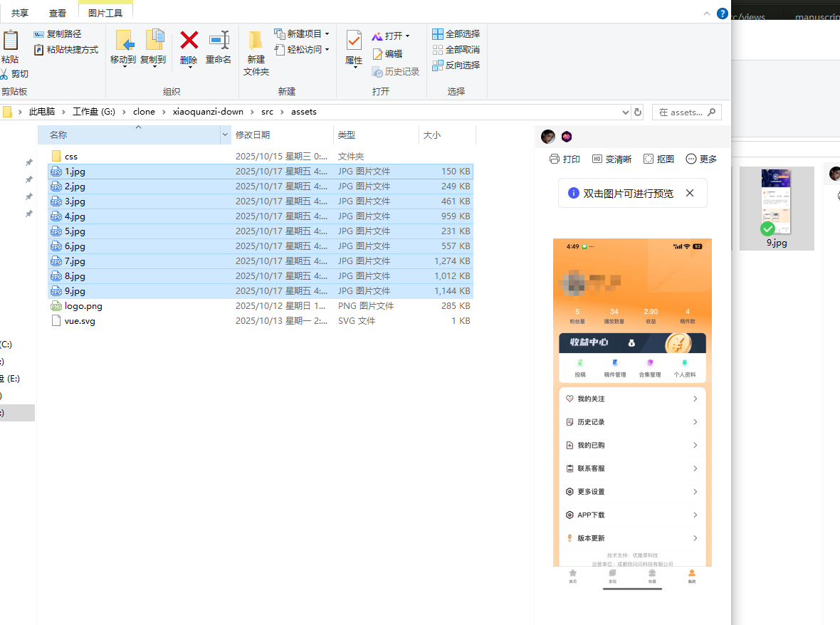Click the Edit button in ribbon
Image resolution: width=840 pixels, height=625 pixels.
coord(387,53)
